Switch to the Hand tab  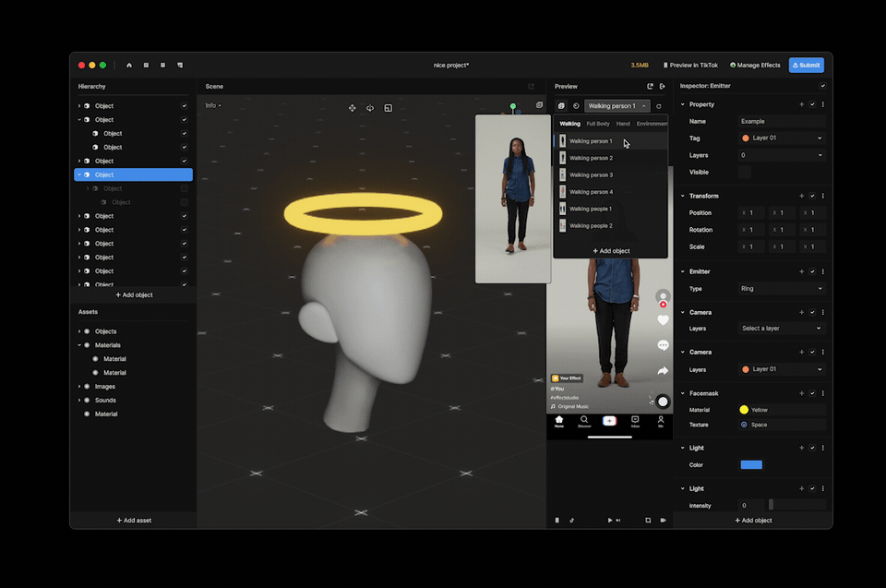click(623, 124)
